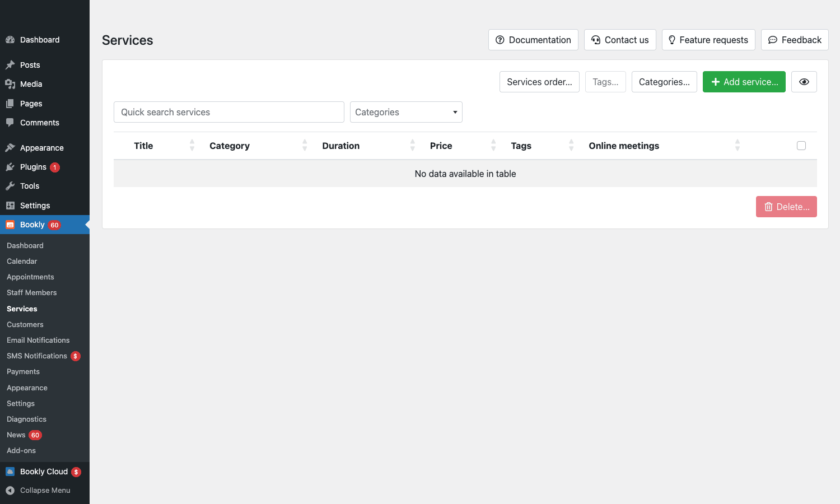This screenshot has width=840, height=504.
Task: Click the WordPress Dashboard gauge icon
Action: click(x=10, y=40)
